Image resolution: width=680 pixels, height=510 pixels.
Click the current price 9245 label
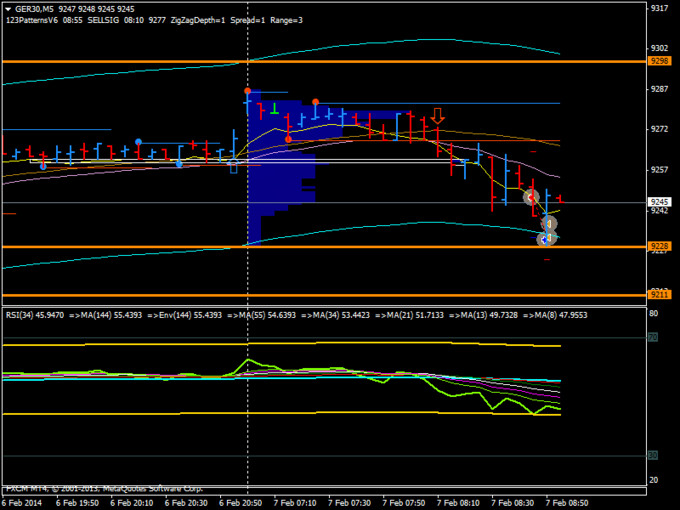pyautogui.click(x=659, y=202)
